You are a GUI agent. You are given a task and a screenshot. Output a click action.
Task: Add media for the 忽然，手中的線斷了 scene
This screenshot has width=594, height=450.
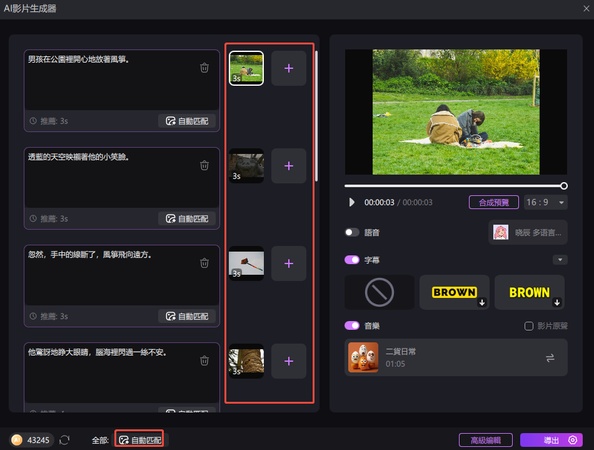[289, 264]
